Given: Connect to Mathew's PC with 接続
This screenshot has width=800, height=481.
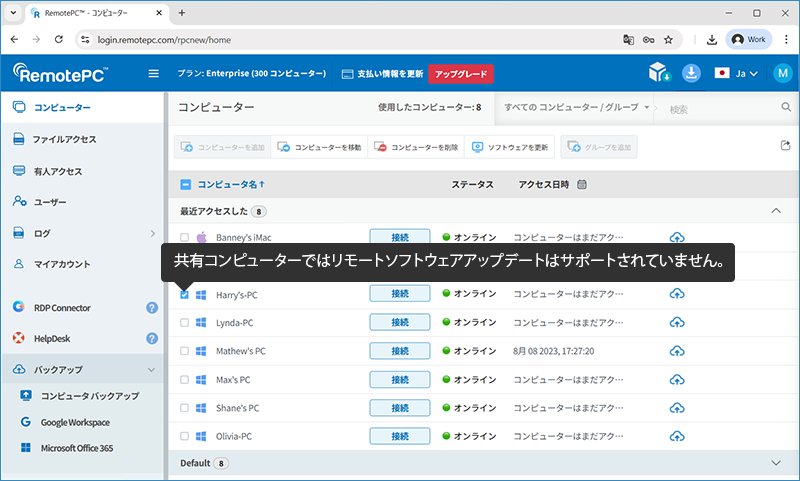Looking at the screenshot, I should [x=400, y=351].
